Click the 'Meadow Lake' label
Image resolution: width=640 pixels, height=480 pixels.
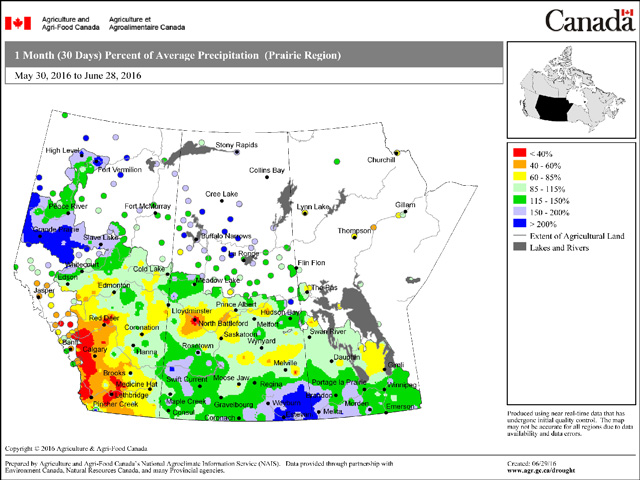pos(218,280)
